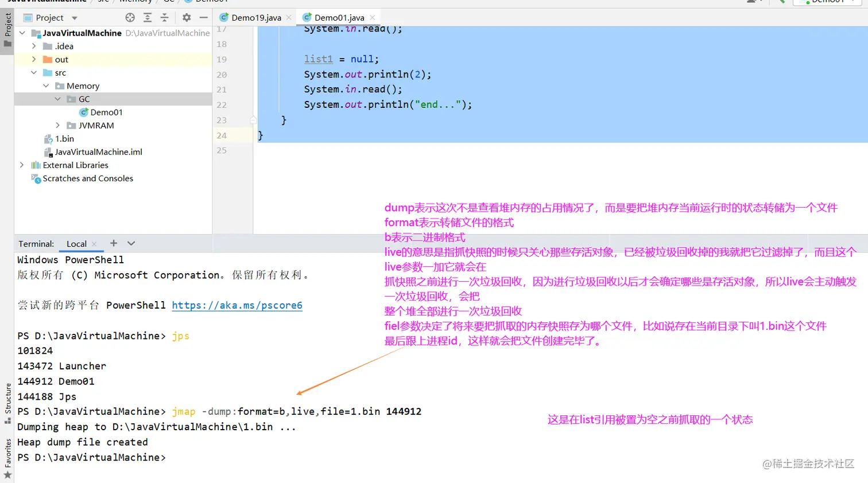Add a new terminal session with plus
Screen dimensions: 868x483
click(x=114, y=243)
